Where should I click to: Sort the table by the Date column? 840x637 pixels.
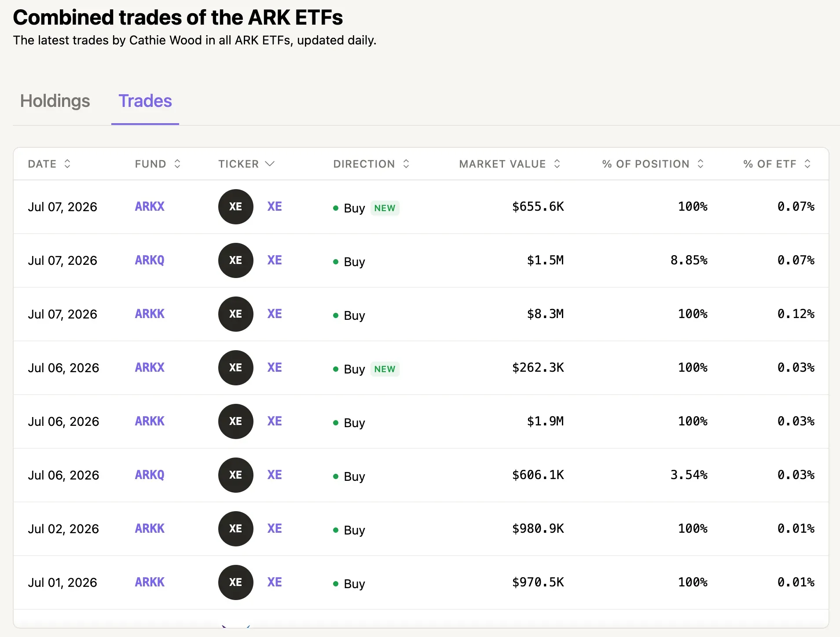coord(67,164)
